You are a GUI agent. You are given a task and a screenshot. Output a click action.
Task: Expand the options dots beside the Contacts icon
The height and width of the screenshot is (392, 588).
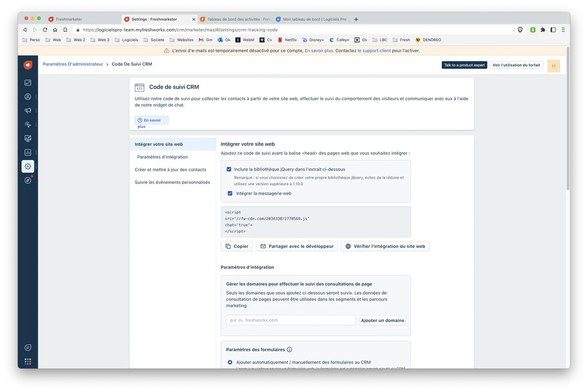36,97
